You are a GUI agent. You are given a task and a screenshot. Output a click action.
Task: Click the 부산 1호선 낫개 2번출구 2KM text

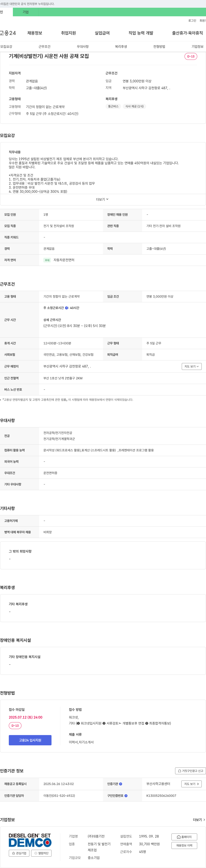pos(63,378)
